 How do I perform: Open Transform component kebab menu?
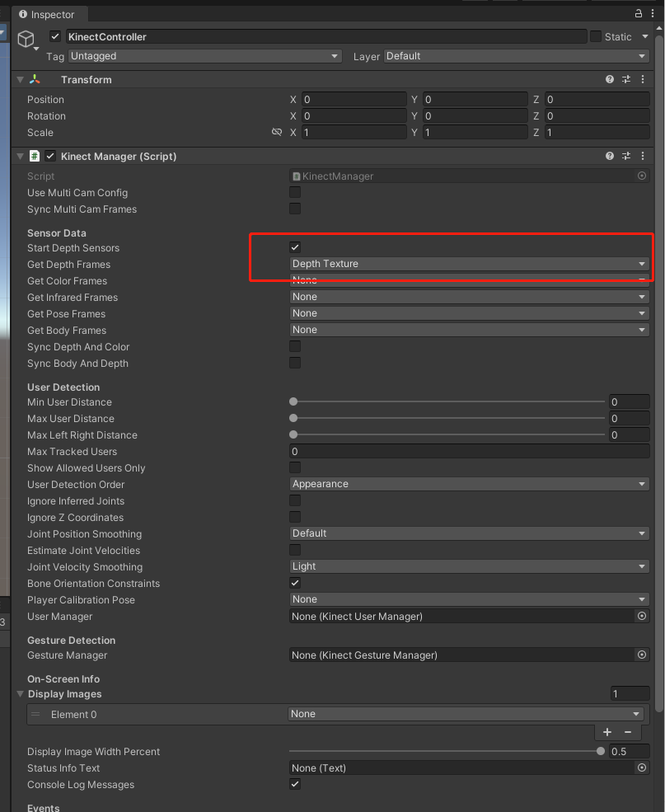[643, 79]
